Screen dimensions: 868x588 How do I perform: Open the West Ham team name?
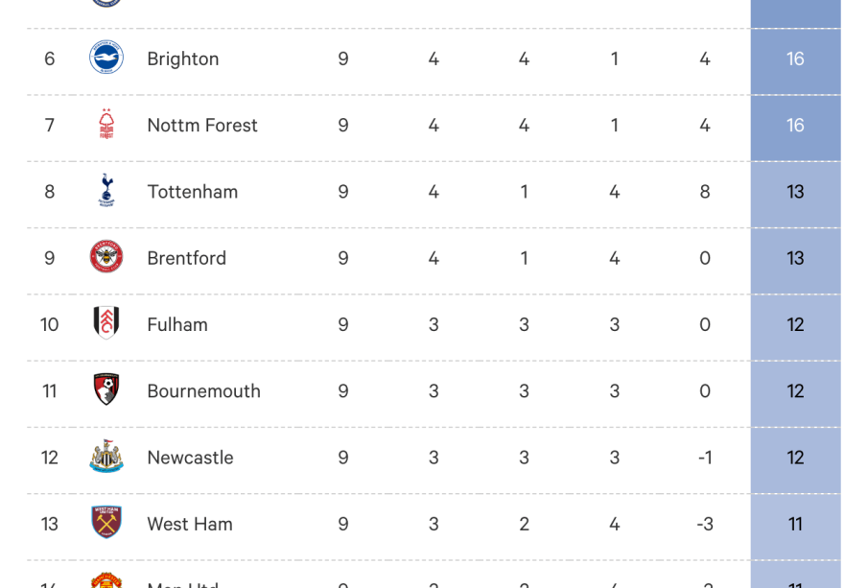pyautogui.click(x=189, y=524)
